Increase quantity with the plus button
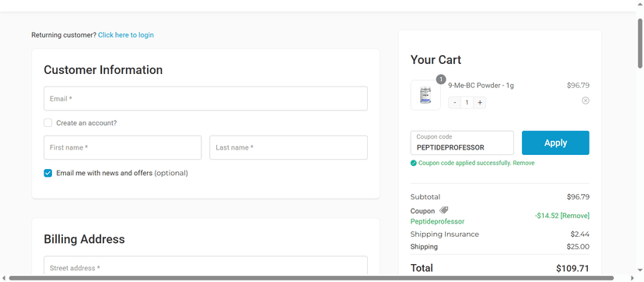Viewport: 644px width, 282px height. [x=479, y=103]
